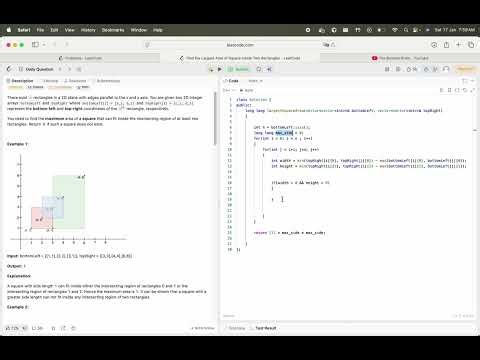The height and width of the screenshot is (360, 480).
Task: Open Spotlight search in the menu bar
Action: tap(406, 30)
